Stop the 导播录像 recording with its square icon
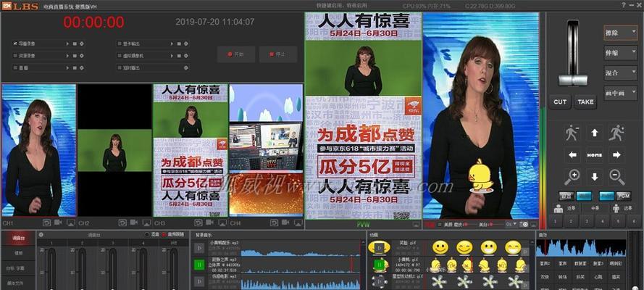The height and width of the screenshot is (290, 644). pos(75,43)
